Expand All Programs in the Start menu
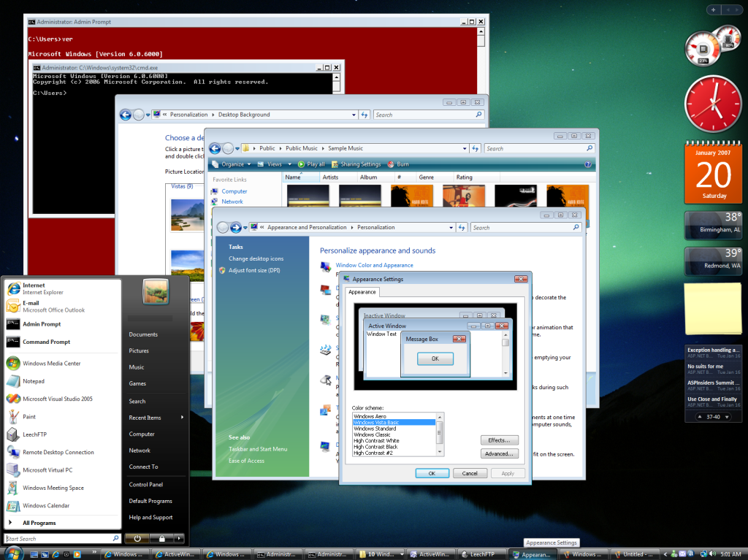The height and width of the screenshot is (560, 748). 39,523
